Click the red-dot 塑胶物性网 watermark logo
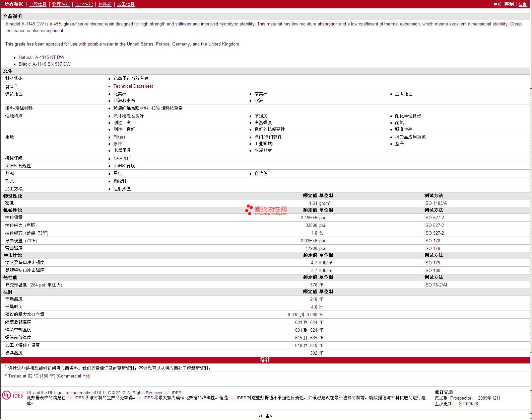The image size is (532, 420). (266, 210)
